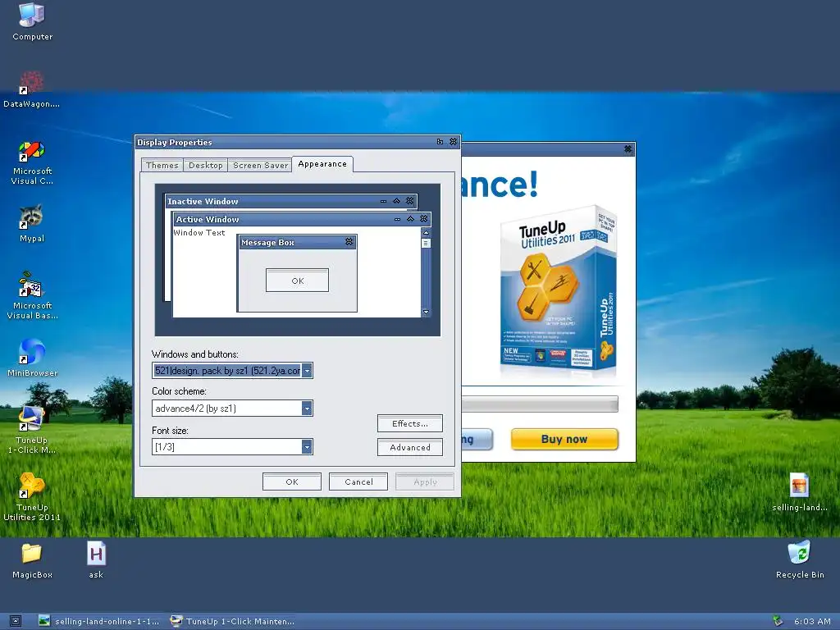Click the Window Text label in preview
The height and width of the screenshot is (630, 840).
click(x=199, y=232)
